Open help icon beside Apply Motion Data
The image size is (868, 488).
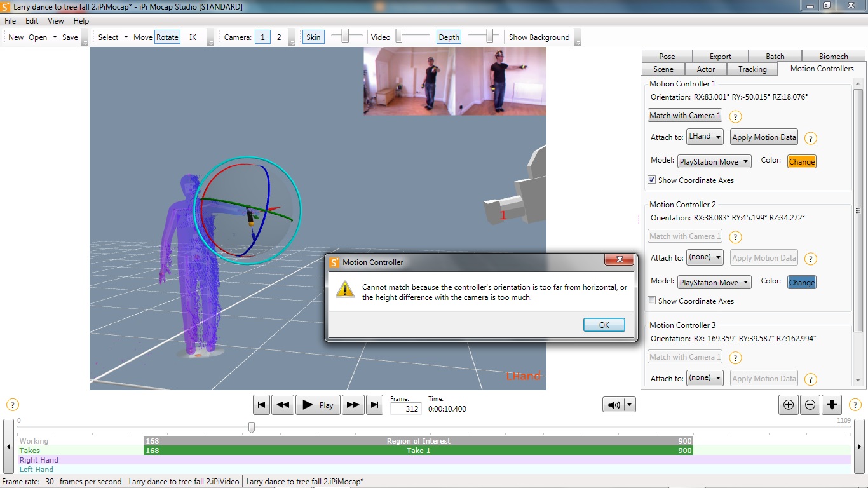(811, 139)
